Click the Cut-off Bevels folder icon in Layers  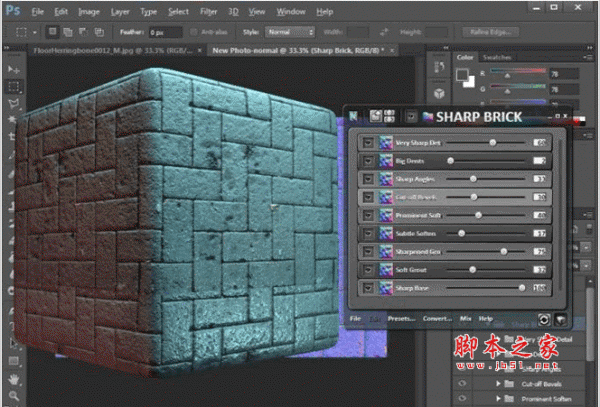tap(509, 383)
